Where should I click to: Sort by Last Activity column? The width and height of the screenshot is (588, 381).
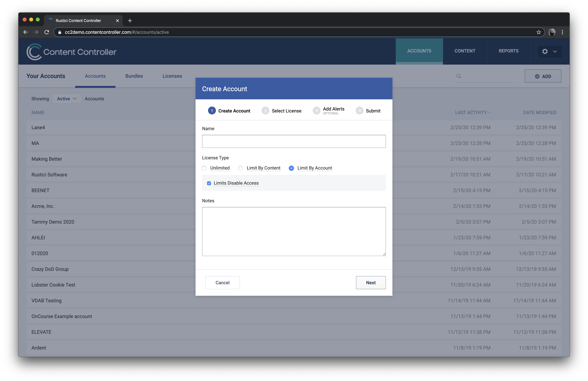(473, 112)
